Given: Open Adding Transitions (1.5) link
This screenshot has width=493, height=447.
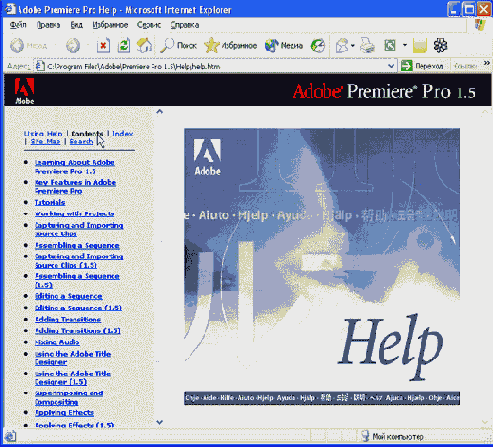Looking at the screenshot, I should pyautogui.click(x=78, y=331).
